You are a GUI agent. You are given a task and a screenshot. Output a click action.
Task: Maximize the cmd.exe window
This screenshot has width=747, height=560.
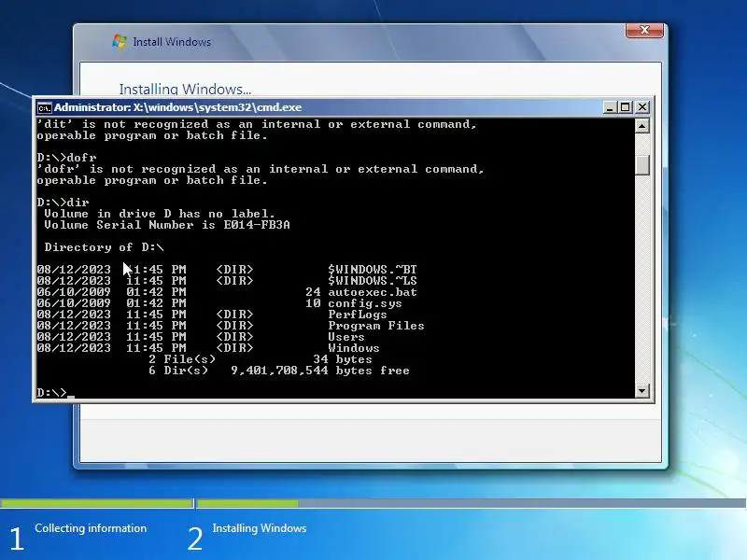tap(626, 107)
